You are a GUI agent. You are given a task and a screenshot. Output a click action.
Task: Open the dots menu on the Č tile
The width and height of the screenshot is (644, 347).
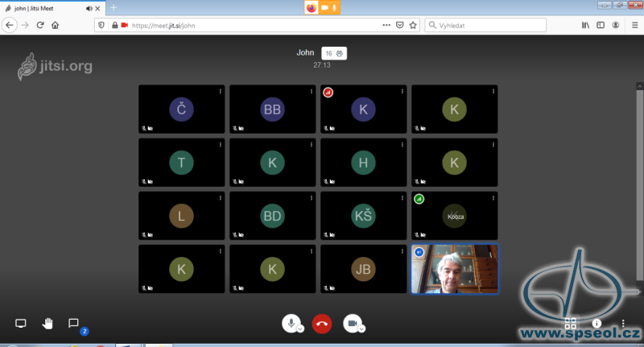tap(221, 91)
